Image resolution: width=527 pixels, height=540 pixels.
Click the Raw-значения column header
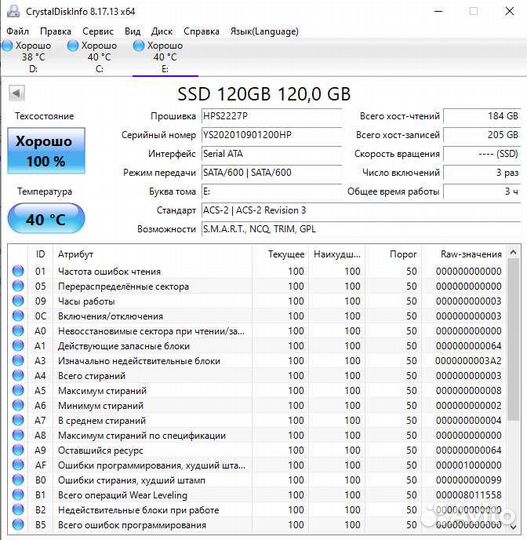[463, 254]
